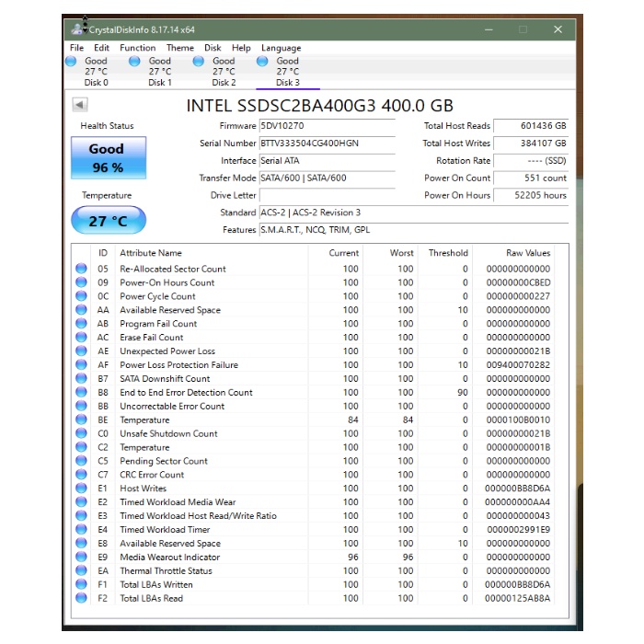Image resolution: width=644 pixels, height=644 pixels.
Task: Click status orb beside Re-Allocated Sector Count
Action: coord(81,270)
